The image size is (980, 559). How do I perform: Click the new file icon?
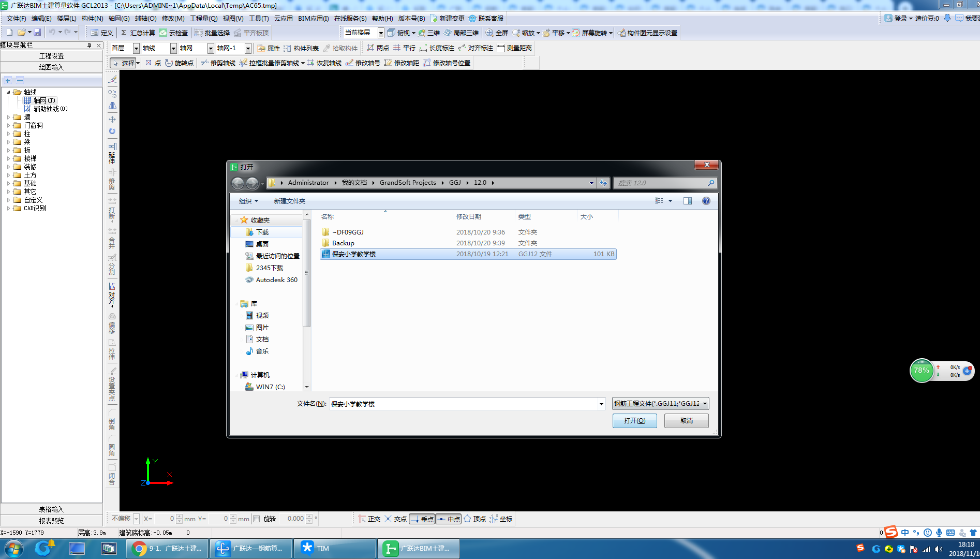(9, 33)
